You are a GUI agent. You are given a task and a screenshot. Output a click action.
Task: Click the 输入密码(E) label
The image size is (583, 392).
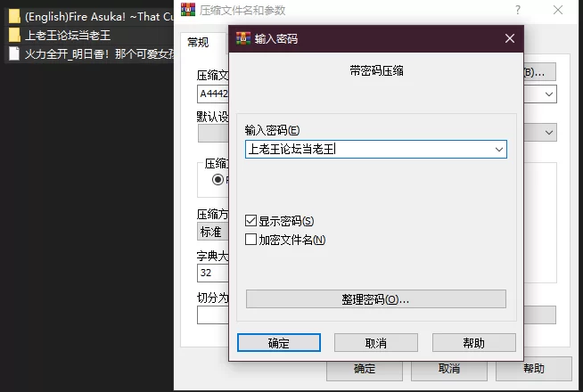coord(272,130)
